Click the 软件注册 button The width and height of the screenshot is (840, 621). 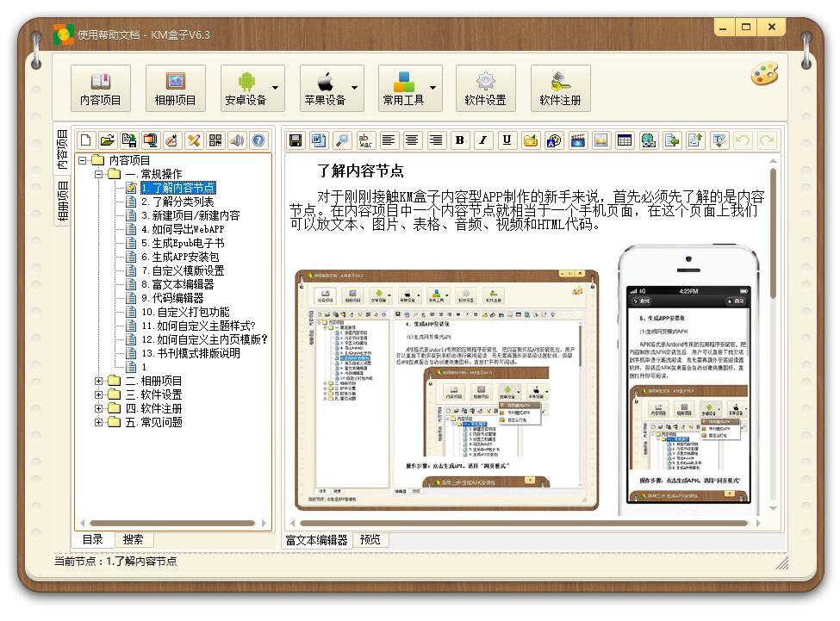coord(560,88)
